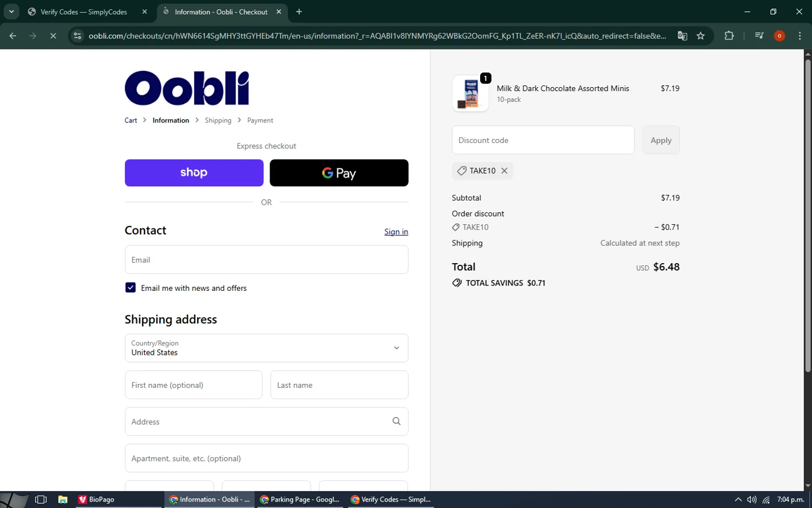Focus the Email input field
812x508 pixels.
[266, 259]
